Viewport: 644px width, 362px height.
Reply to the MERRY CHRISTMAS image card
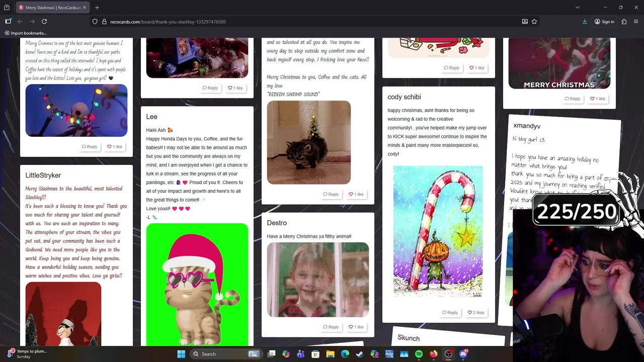[573, 99]
